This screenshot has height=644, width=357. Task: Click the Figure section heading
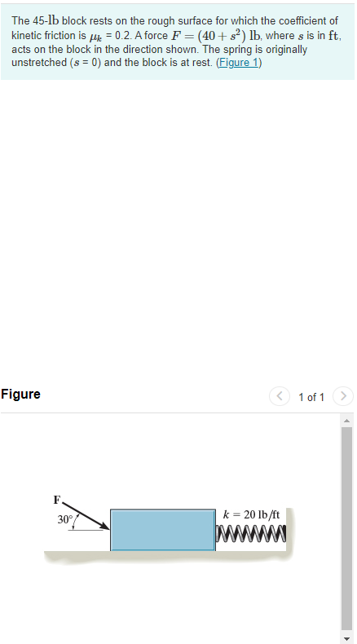tap(20, 394)
